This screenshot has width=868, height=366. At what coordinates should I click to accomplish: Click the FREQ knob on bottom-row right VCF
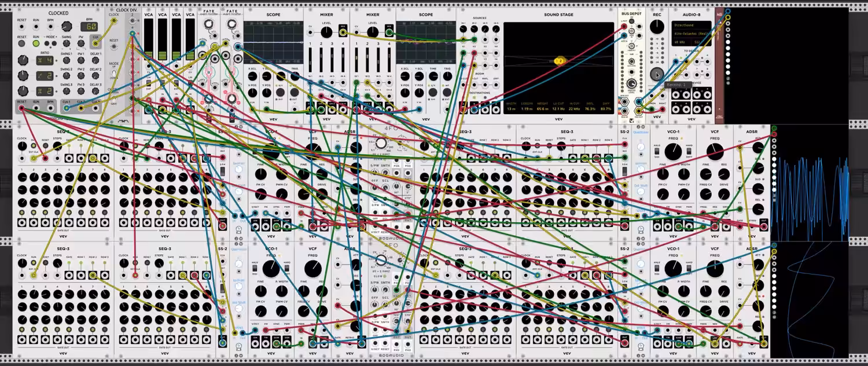pyautogui.click(x=715, y=268)
